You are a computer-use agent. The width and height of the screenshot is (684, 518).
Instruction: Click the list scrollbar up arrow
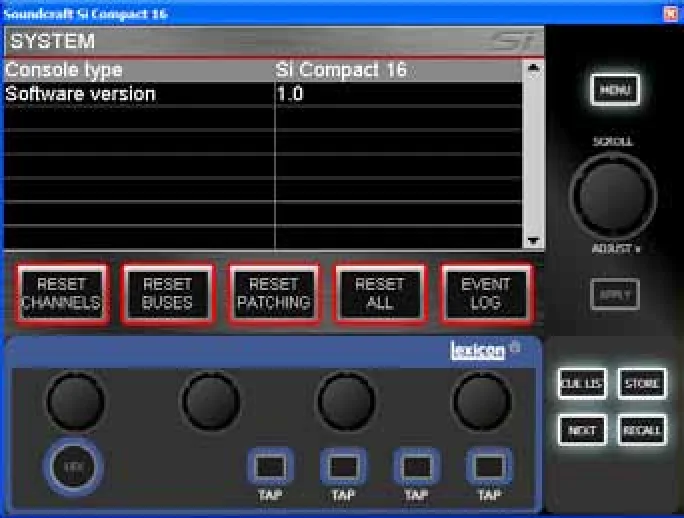point(533,68)
